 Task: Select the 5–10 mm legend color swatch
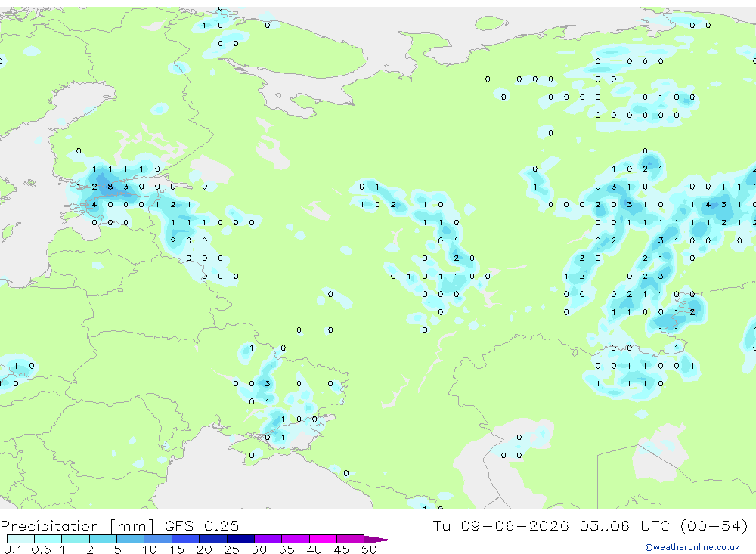pyautogui.click(x=131, y=539)
